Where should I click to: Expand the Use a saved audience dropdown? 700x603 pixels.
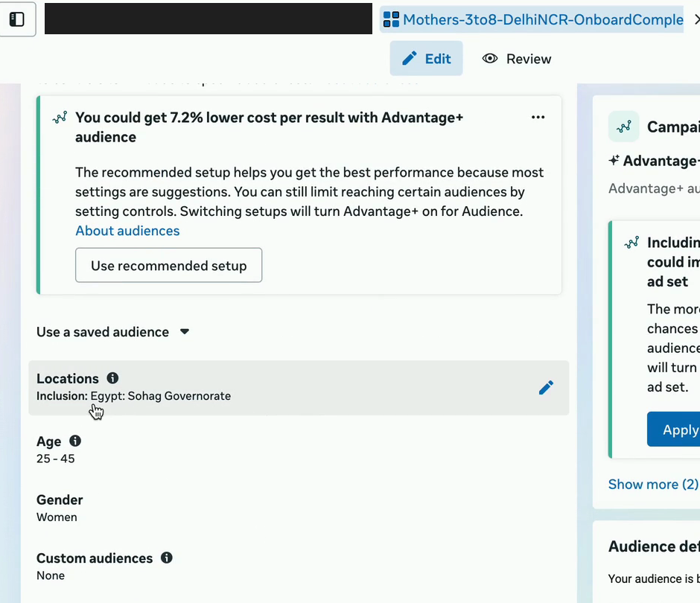[113, 331]
